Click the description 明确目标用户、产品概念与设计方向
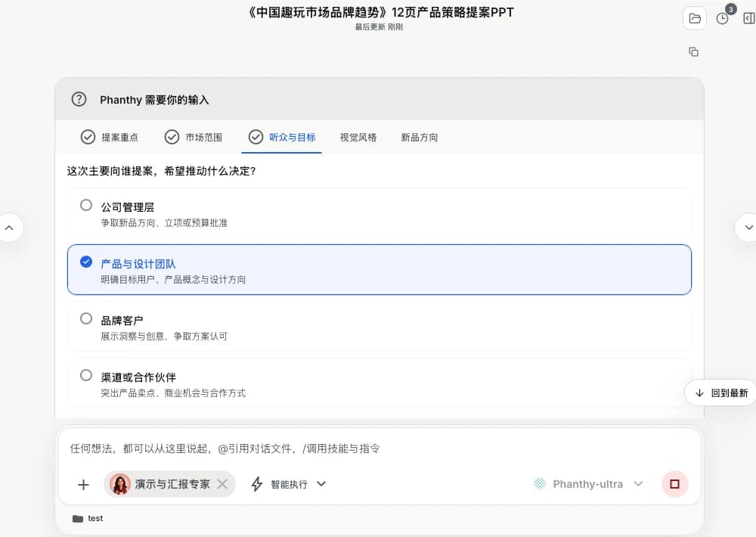Viewport: 756px width, 537px height. 173,280
